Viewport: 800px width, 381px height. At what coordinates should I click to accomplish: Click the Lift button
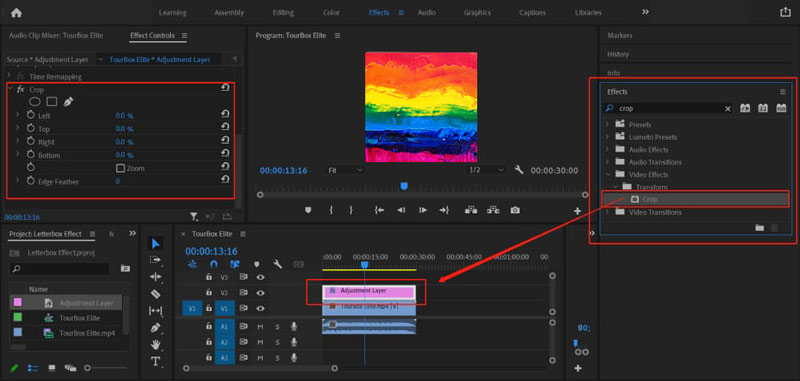[471, 210]
